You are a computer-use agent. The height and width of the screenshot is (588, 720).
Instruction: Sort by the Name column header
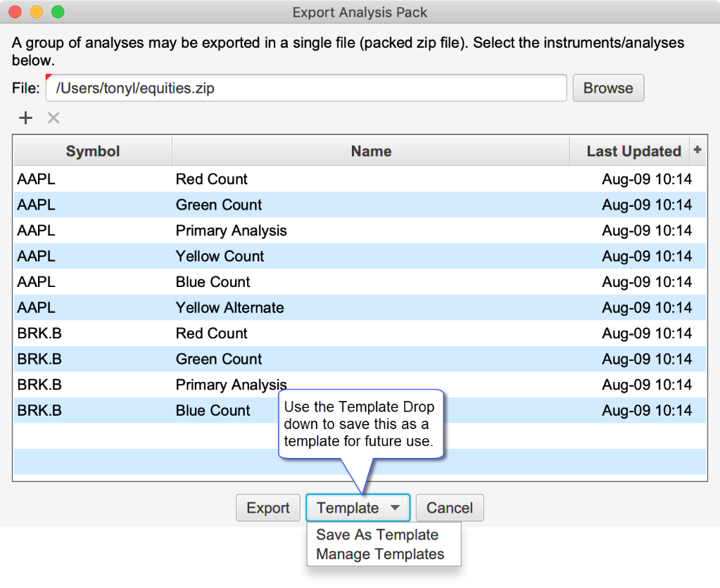(371, 151)
